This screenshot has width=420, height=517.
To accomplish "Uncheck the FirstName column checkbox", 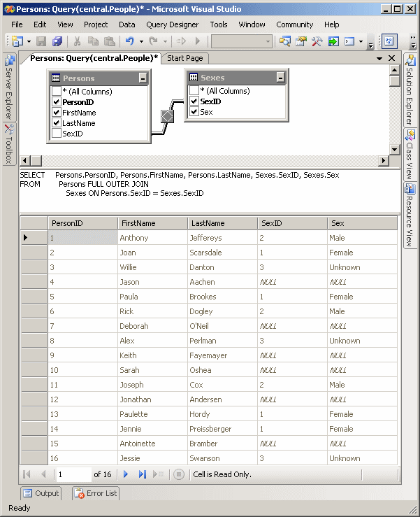I will pyautogui.click(x=57, y=112).
